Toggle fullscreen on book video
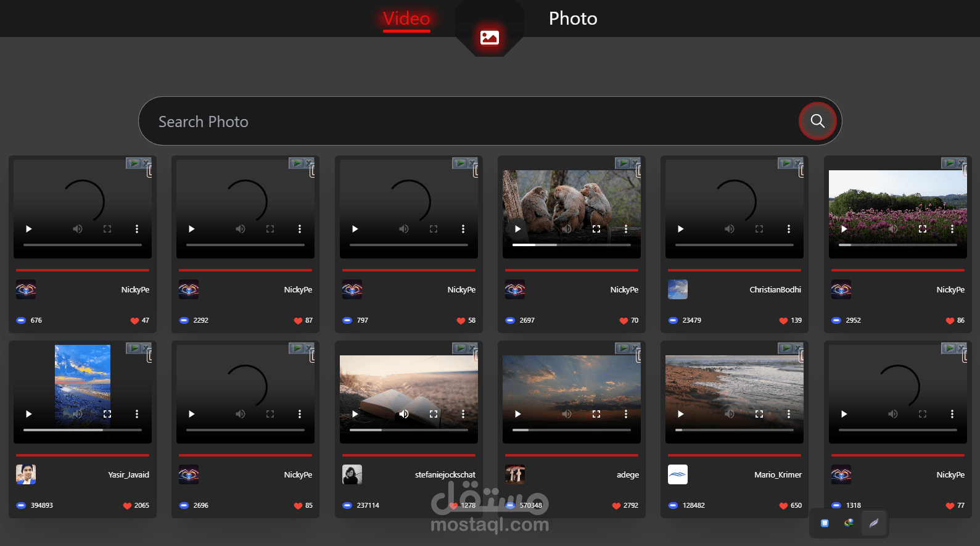Image resolution: width=980 pixels, height=546 pixels. click(434, 414)
